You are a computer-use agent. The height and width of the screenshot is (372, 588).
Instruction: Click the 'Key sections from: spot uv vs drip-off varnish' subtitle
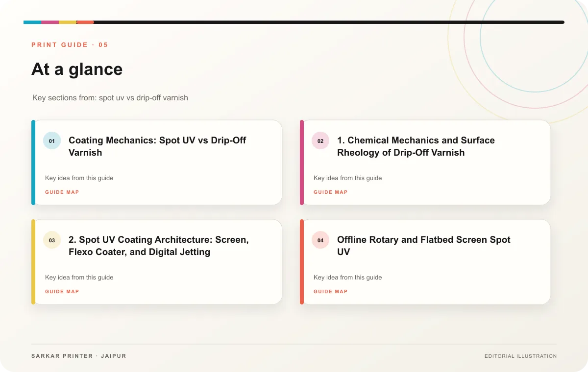point(110,98)
